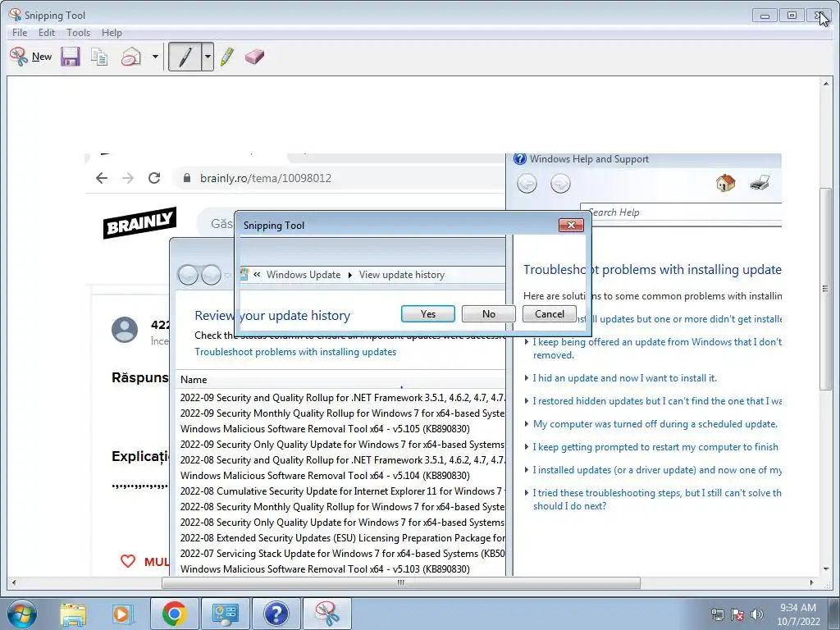Click the user avatar icon in the Brainly snip
Screen dimensions: 840x630
[125, 330]
